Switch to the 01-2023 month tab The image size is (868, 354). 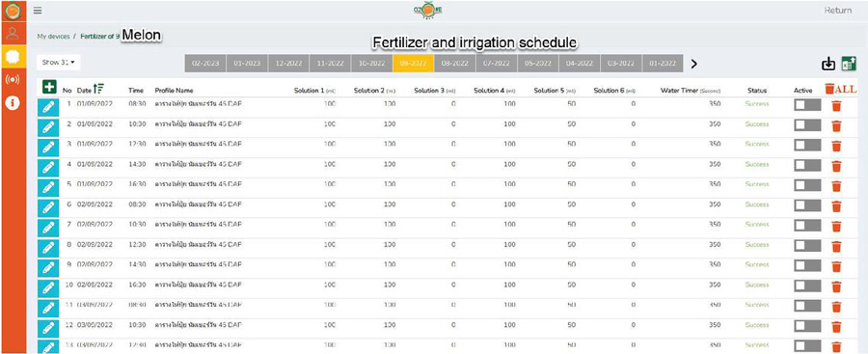click(247, 63)
